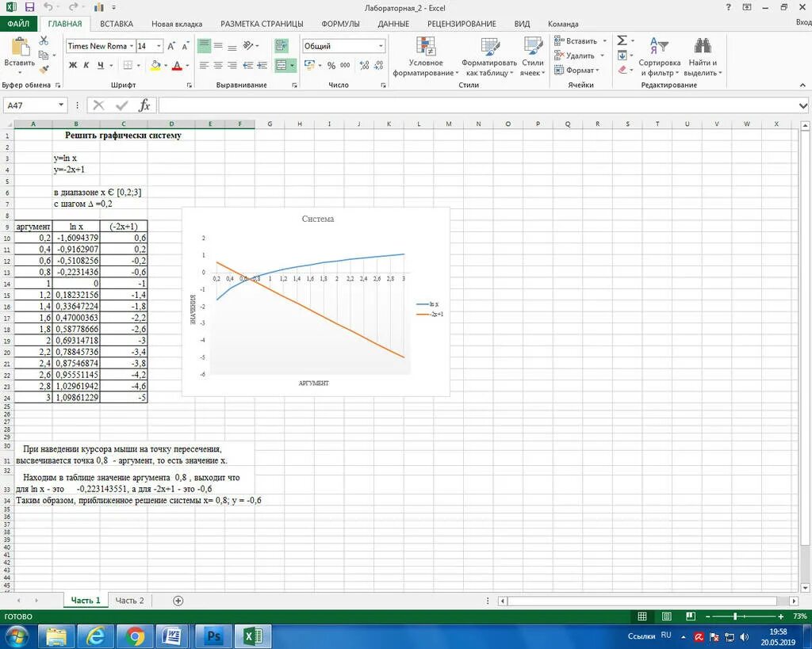The width and height of the screenshot is (812, 649).
Task: Open the cell borders icon
Action: [x=128, y=65]
